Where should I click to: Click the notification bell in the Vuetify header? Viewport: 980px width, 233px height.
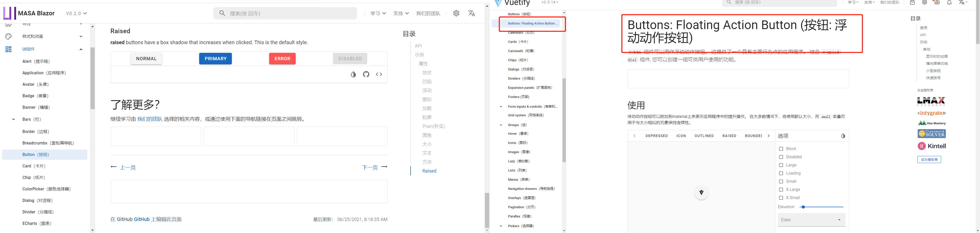click(950, 3)
